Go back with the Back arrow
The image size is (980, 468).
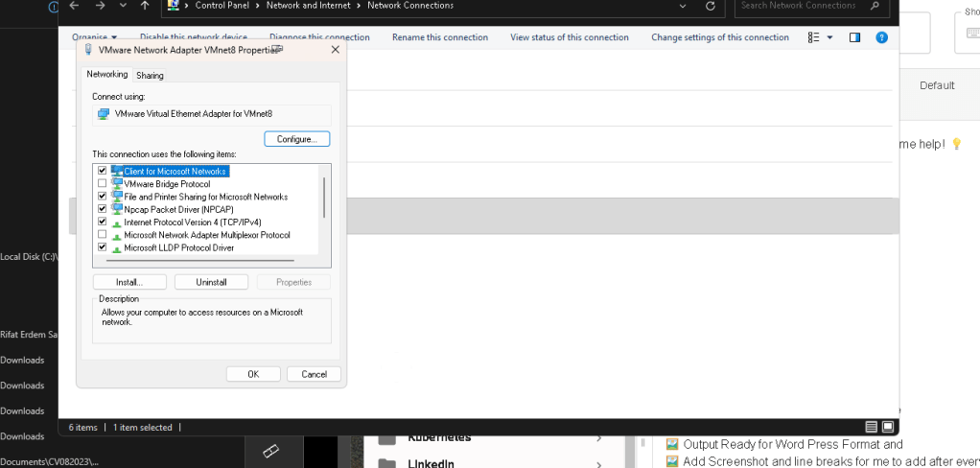pos(75,6)
